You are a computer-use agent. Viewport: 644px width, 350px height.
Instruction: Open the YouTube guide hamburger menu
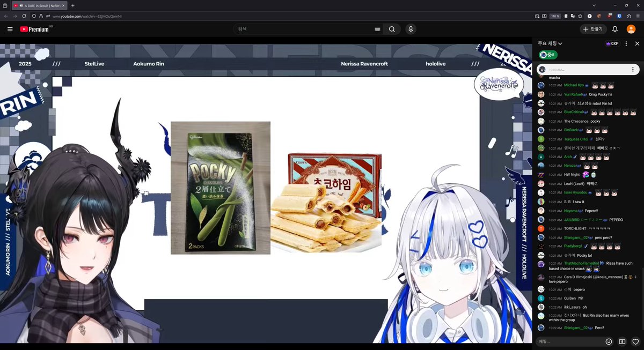tap(10, 29)
